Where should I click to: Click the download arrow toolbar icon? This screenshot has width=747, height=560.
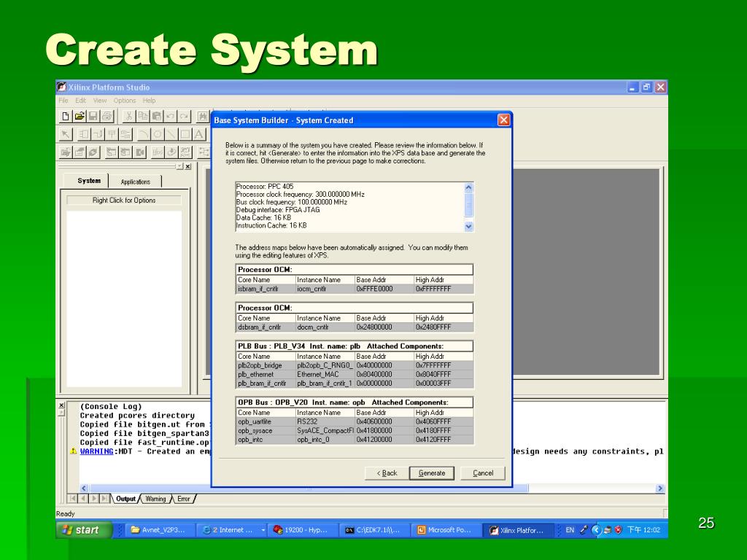coord(171,152)
